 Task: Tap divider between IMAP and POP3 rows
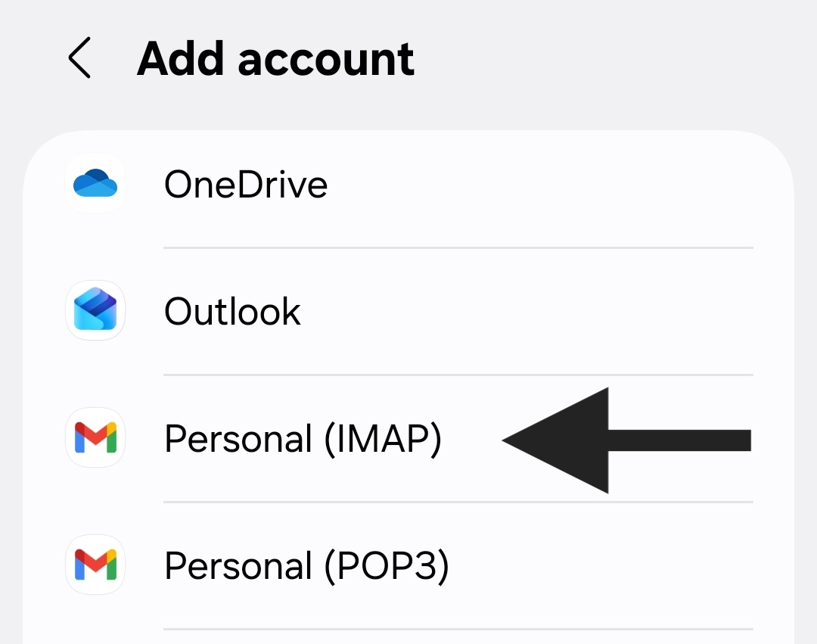coord(458,502)
